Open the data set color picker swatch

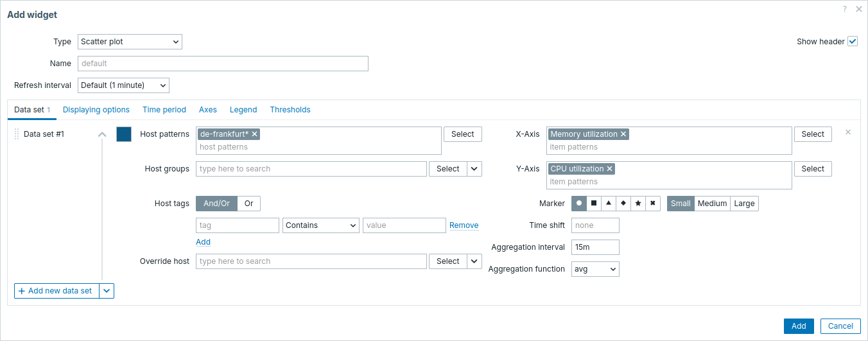click(124, 134)
